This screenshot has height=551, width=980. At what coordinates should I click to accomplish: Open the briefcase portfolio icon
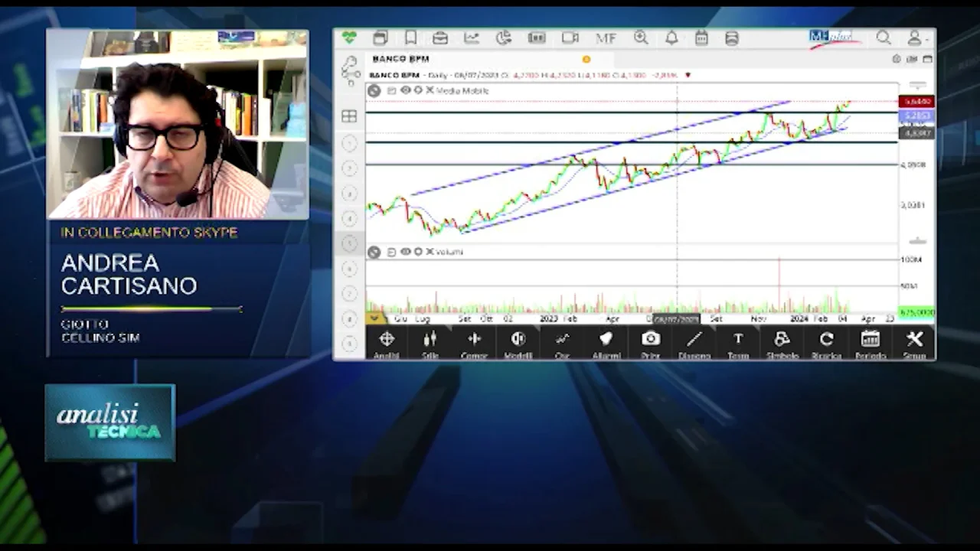440,37
